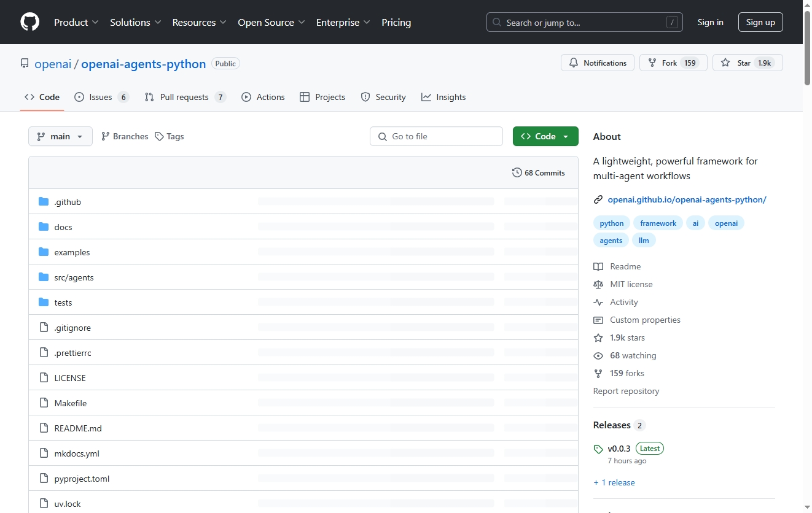Screen dimensions: 812x513
Task: Select the Code tab
Action: 42,97
